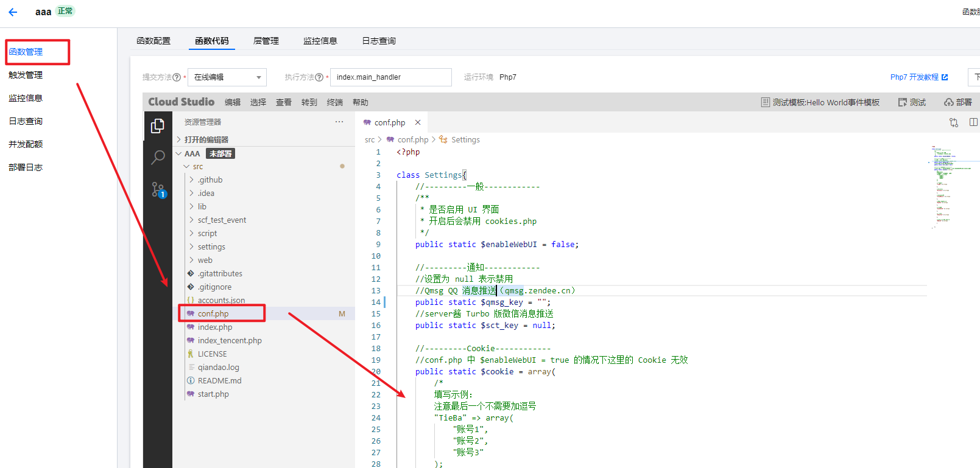
Task: Expand the 打开的编辑器 section
Action: click(x=264, y=139)
